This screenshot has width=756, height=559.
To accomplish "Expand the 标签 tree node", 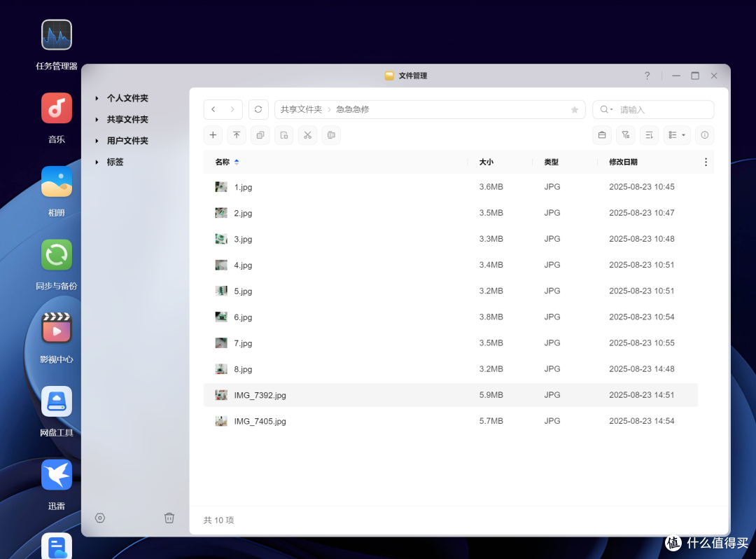I will coord(97,162).
